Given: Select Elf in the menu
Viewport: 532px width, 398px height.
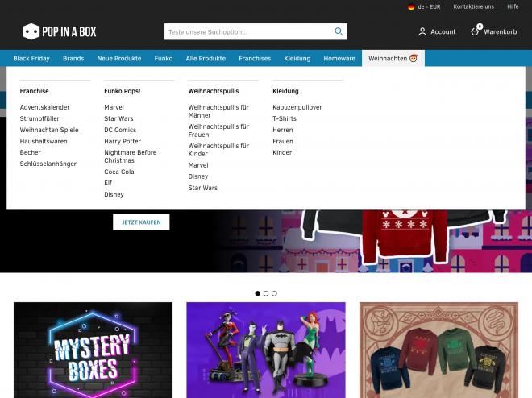Looking at the screenshot, I should tap(108, 183).
